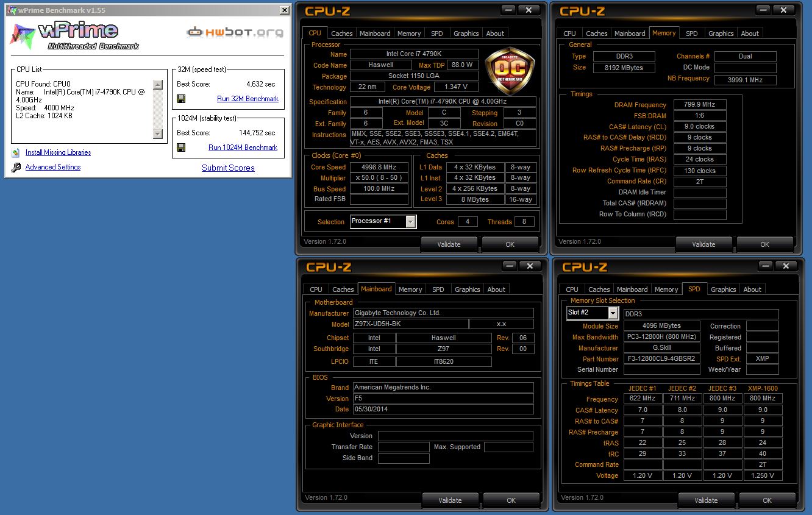Viewport: 812px width, 515px height.
Task: Open SPD tab in CPU window
Action: pyautogui.click(x=436, y=34)
